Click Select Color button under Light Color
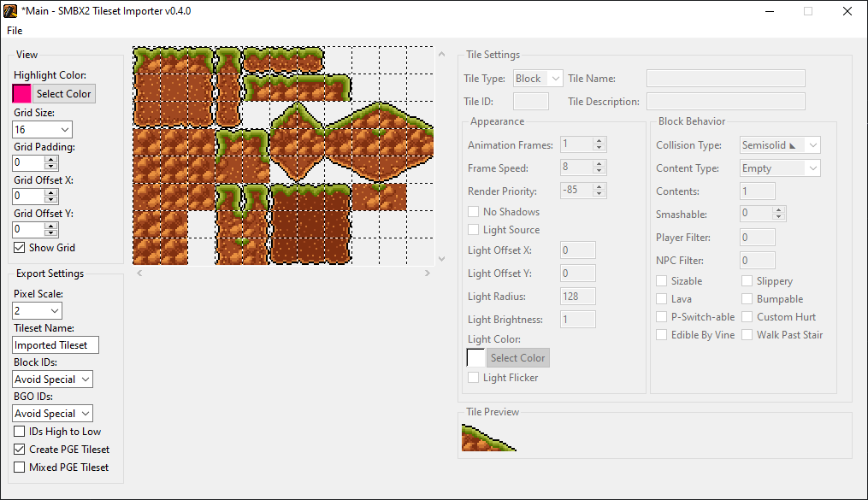Image resolution: width=868 pixels, height=500 pixels. (518, 358)
